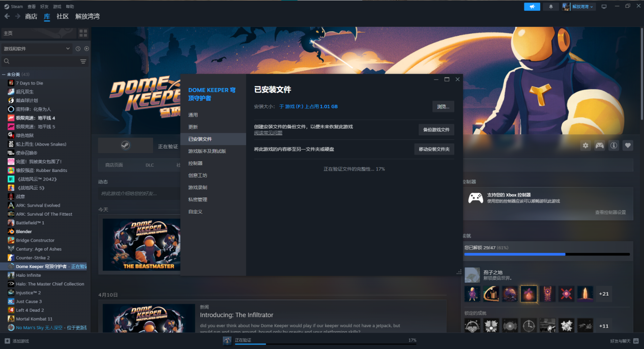Show +11 more locked achievements
This screenshot has height=349, width=644.
[x=604, y=326]
